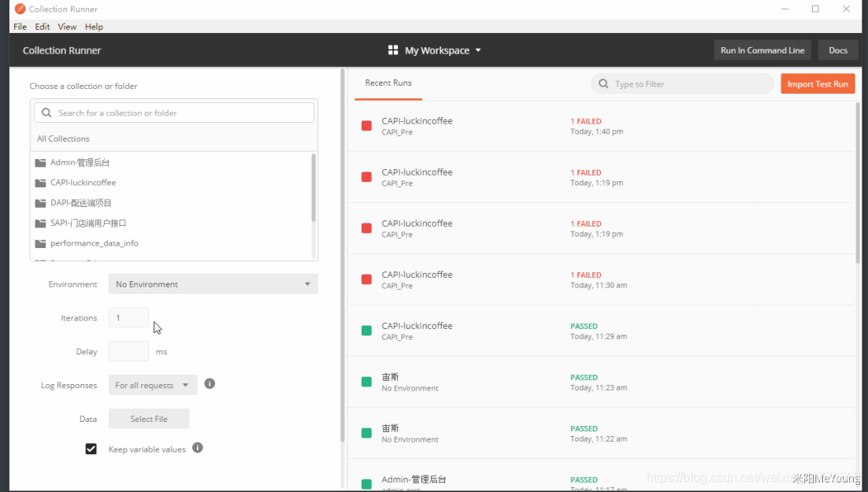
Task: Click the magnifier icon in Type to Filter
Action: 603,84
